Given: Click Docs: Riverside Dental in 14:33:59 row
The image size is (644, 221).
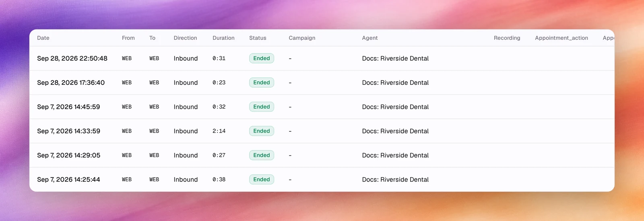Looking at the screenshot, I should (395, 131).
